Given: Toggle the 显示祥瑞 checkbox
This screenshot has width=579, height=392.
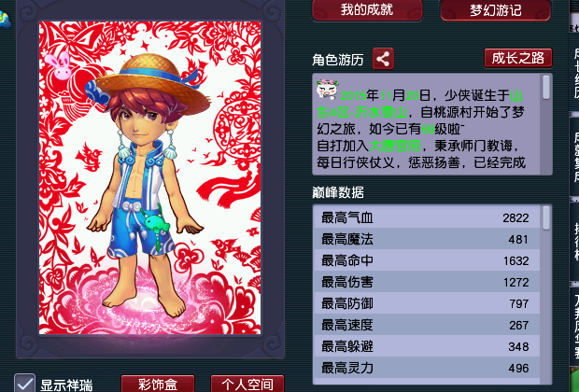Looking at the screenshot, I should pos(24,383).
